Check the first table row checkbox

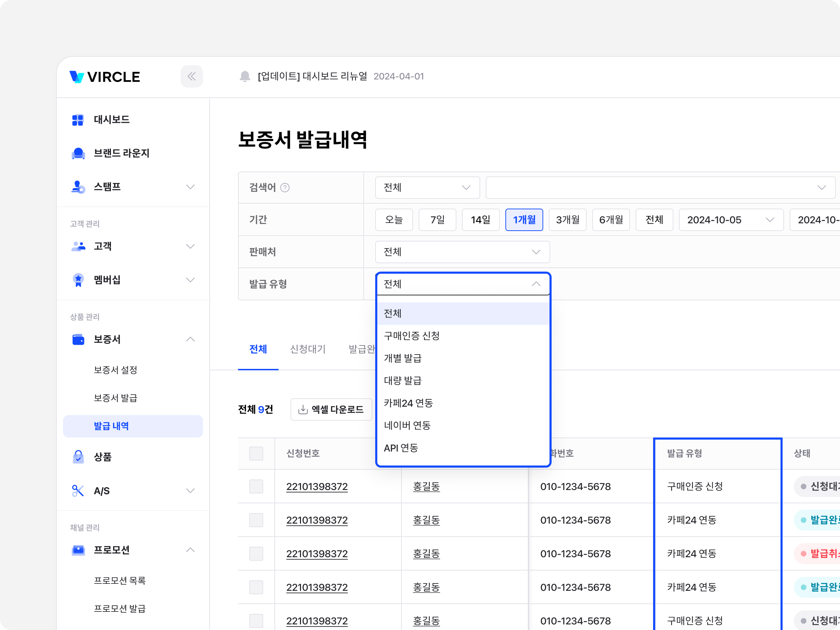[x=256, y=486]
